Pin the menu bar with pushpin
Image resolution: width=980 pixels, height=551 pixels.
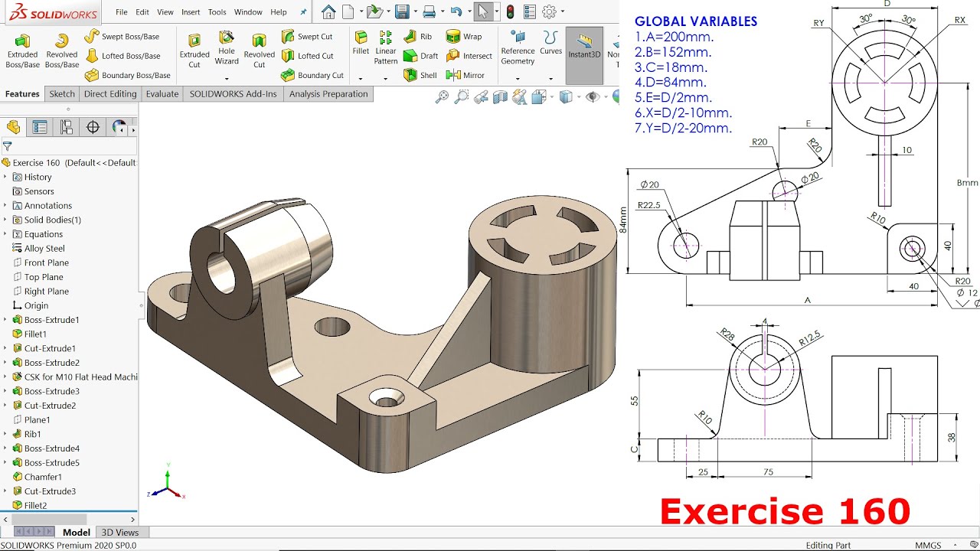coord(303,12)
